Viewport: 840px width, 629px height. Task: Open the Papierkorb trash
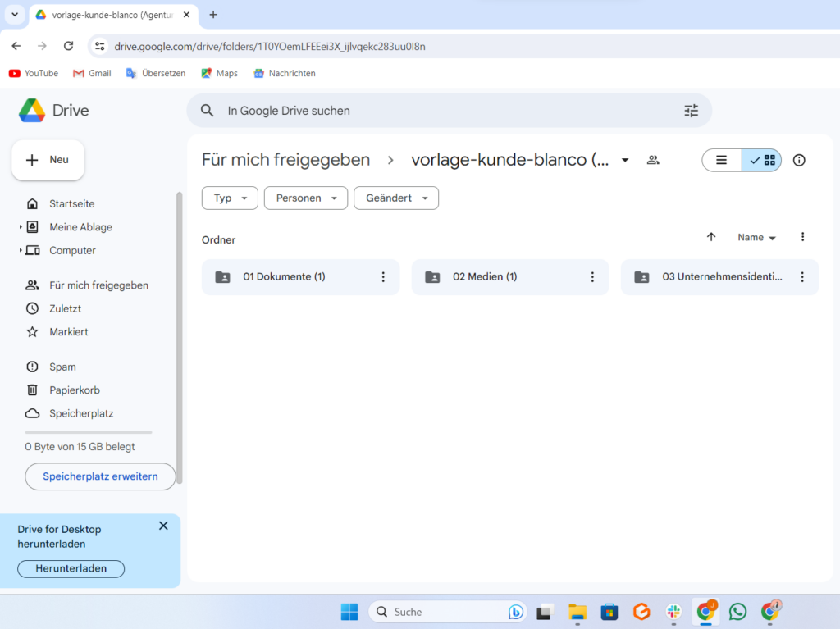tap(74, 390)
